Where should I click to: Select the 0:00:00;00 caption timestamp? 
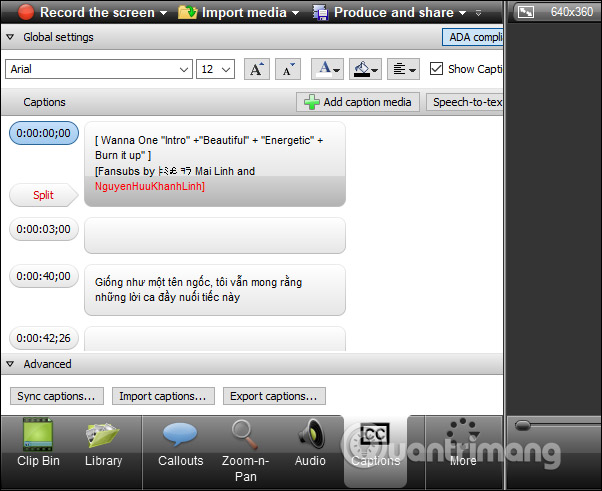coord(44,133)
